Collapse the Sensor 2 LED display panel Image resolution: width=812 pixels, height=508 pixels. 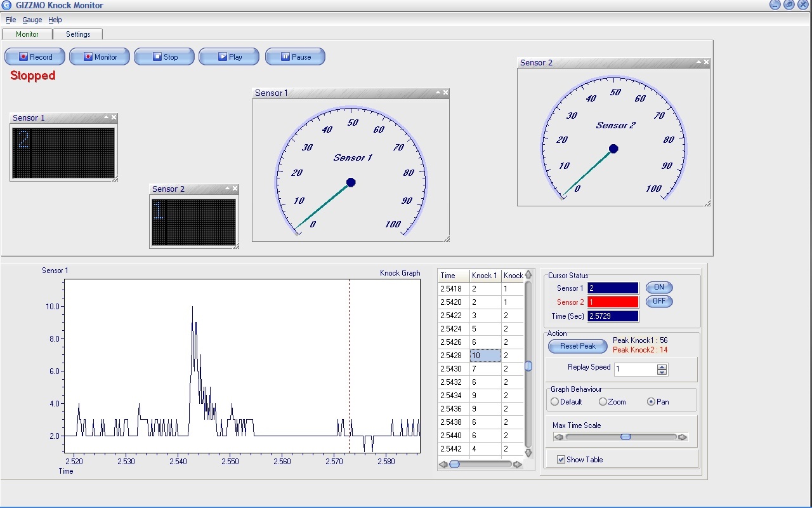(228, 189)
